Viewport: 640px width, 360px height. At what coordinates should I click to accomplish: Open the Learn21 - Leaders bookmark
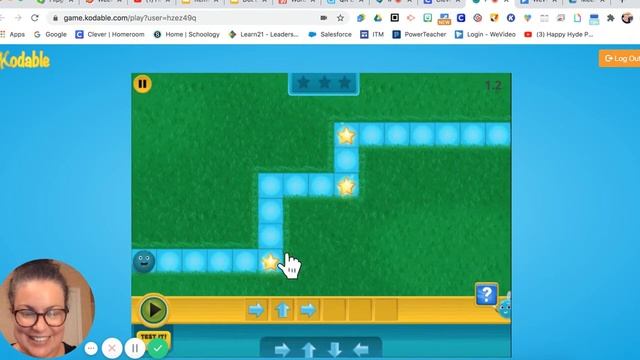[x=264, y=35]
